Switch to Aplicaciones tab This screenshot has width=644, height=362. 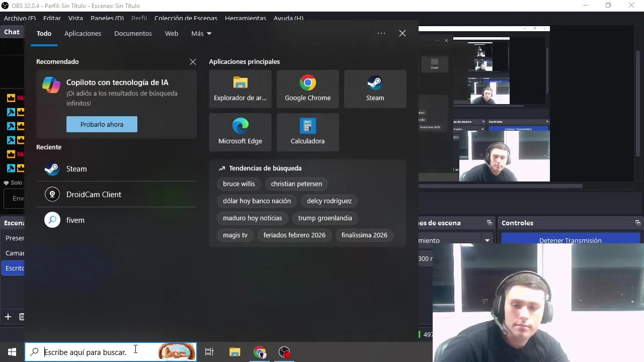point(83,34)
